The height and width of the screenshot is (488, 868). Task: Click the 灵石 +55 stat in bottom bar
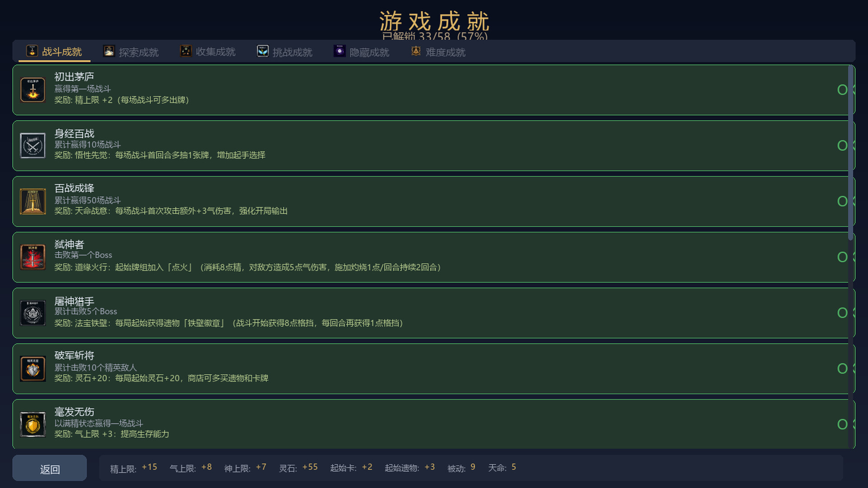[x=298, y=468]
